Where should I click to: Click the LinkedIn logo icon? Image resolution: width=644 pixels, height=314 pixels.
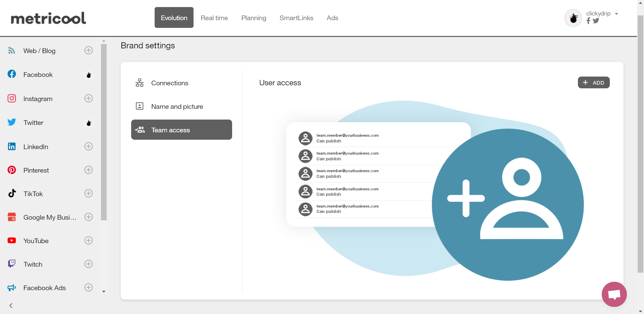[12, 146]
